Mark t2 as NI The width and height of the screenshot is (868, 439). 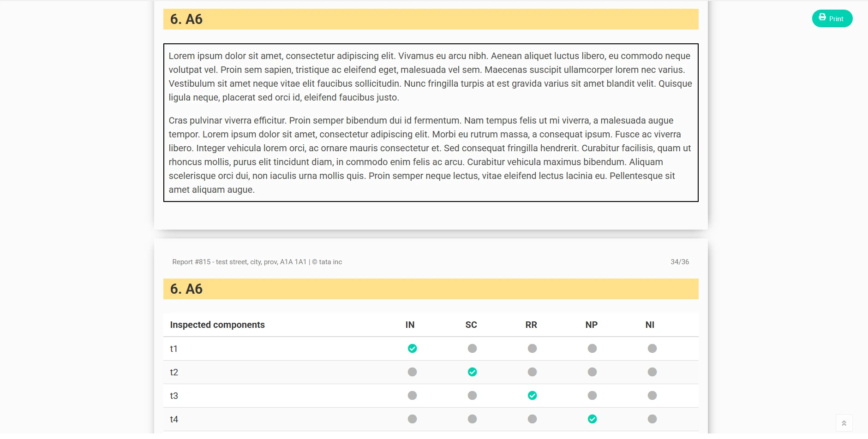[x=652, y=372]
